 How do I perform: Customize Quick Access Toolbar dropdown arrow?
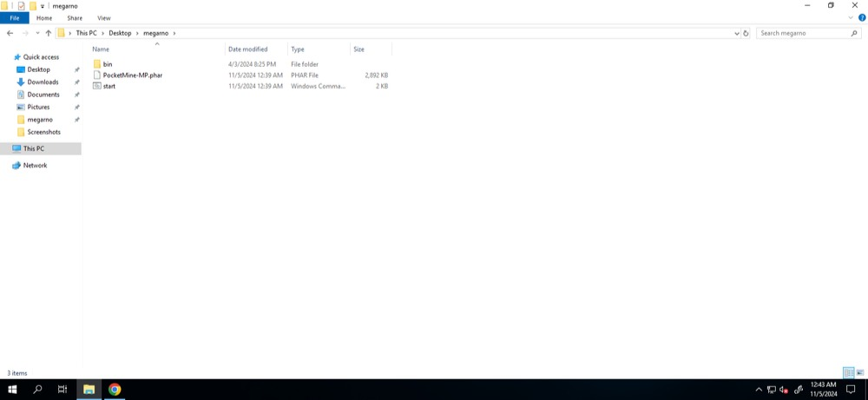(43, 6)
